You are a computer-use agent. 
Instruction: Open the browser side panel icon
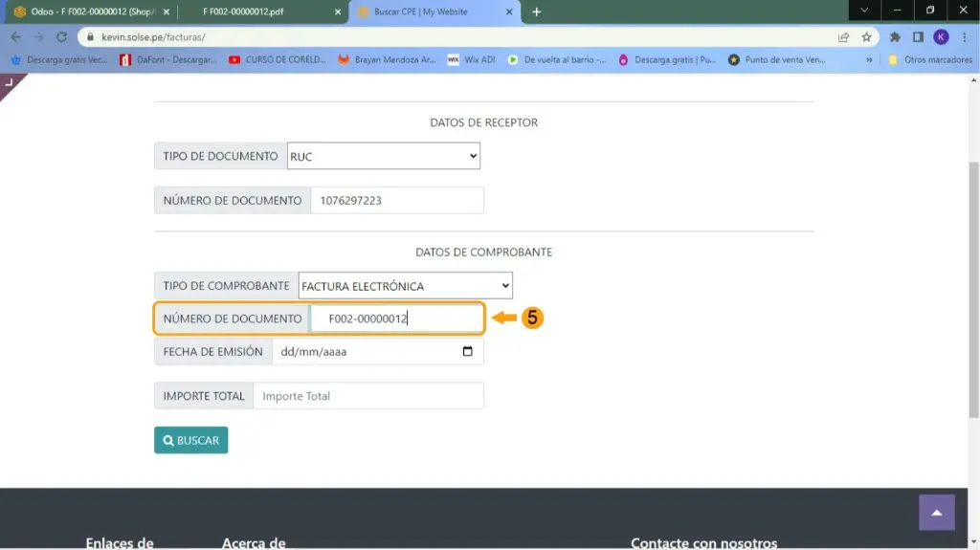tap(918, 37)
